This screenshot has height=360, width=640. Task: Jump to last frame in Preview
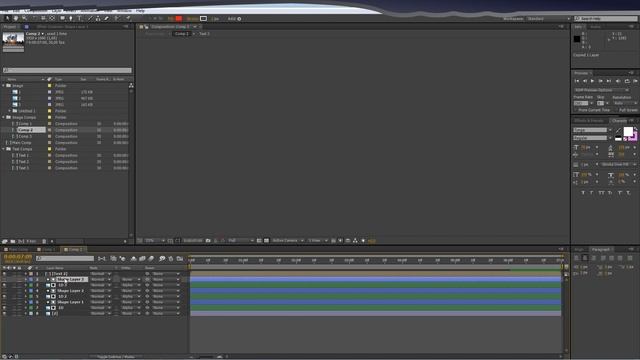click(x=609, y=81)
